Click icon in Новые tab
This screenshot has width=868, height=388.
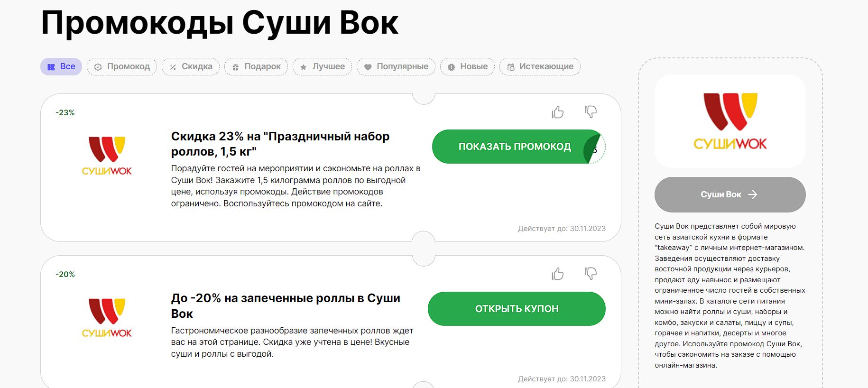point(451,67)
